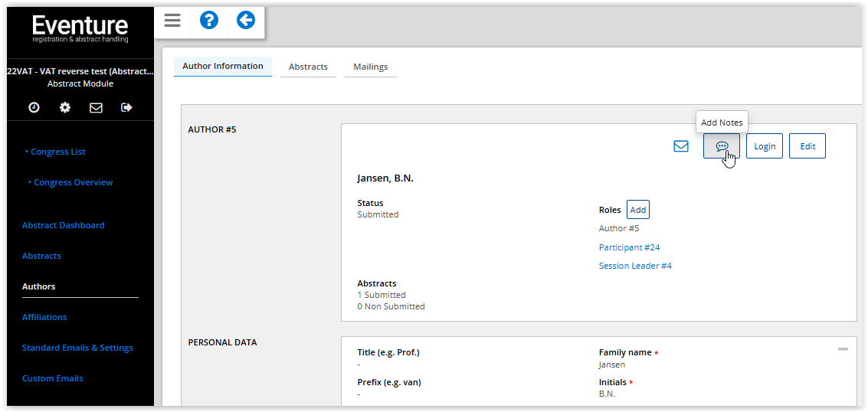Viewport: 868px width, 412px height.
Task: Click the clock history icon in sidebar
Action: tap(34, 108)
